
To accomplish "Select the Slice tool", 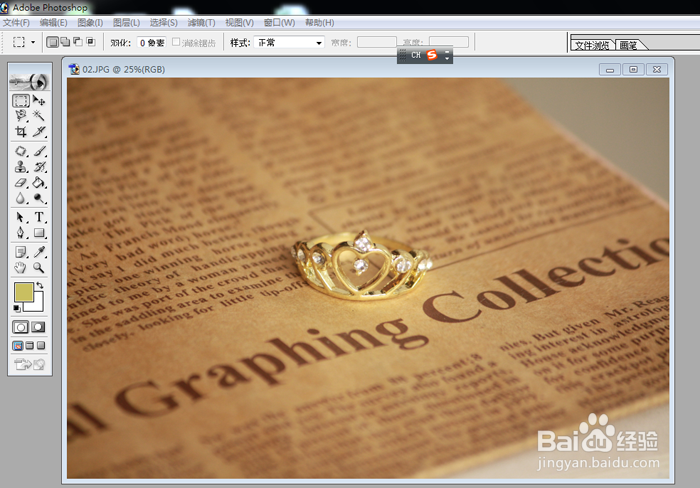I will coord(39,132).
